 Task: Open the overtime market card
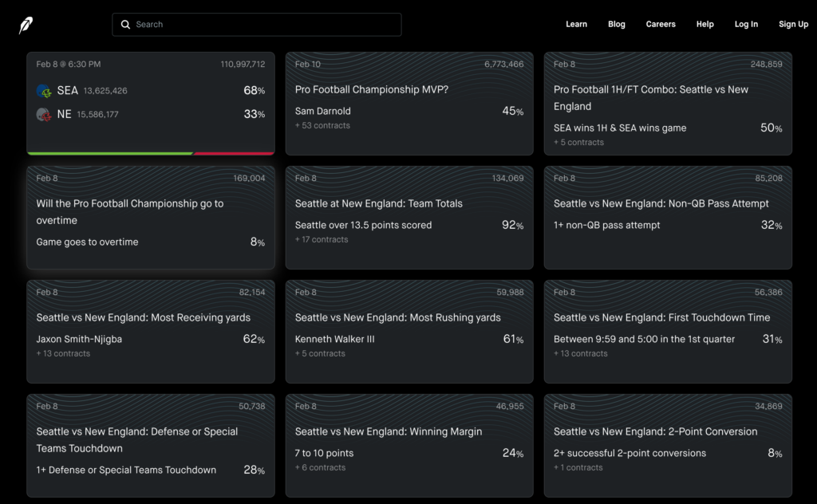click(130, 212)
